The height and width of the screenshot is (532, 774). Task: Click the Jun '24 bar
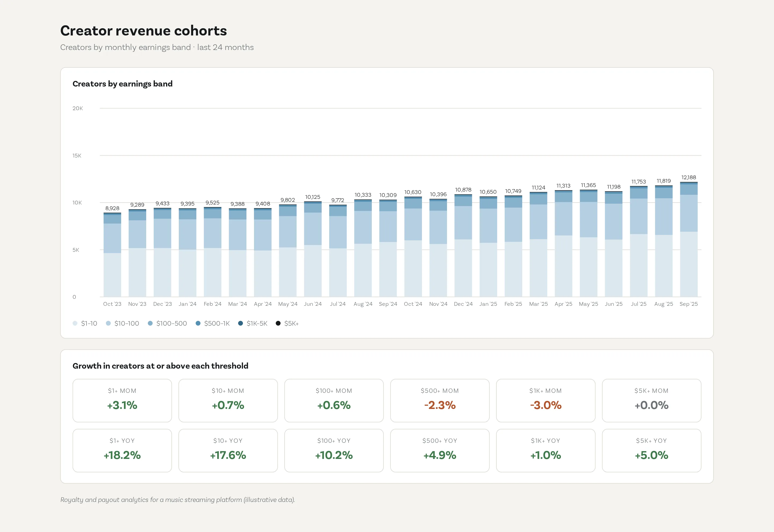(313, 249)
